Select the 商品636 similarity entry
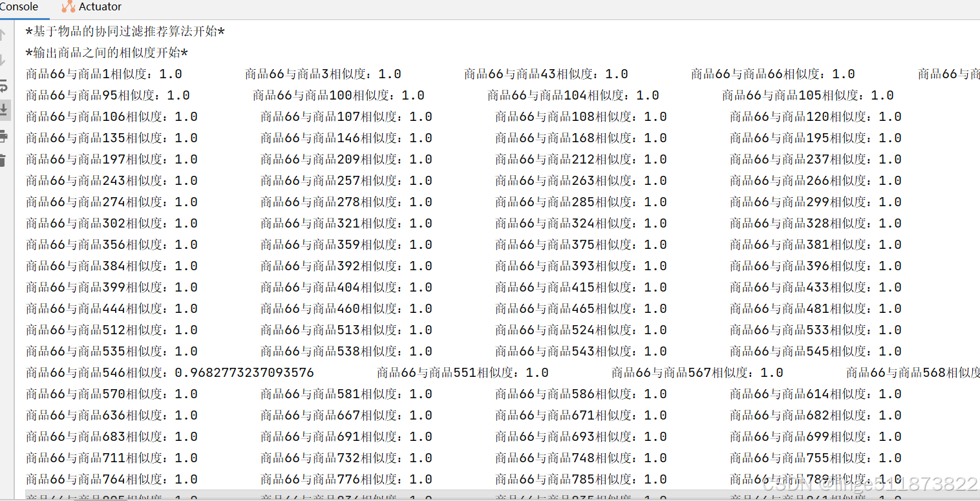980x501 pixels. 112,416
